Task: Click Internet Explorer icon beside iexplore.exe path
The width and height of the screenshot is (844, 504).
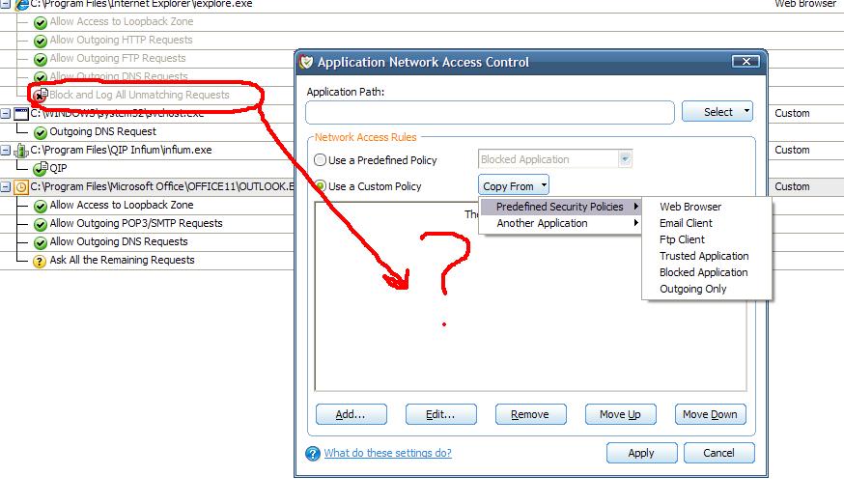Action: 21,4
